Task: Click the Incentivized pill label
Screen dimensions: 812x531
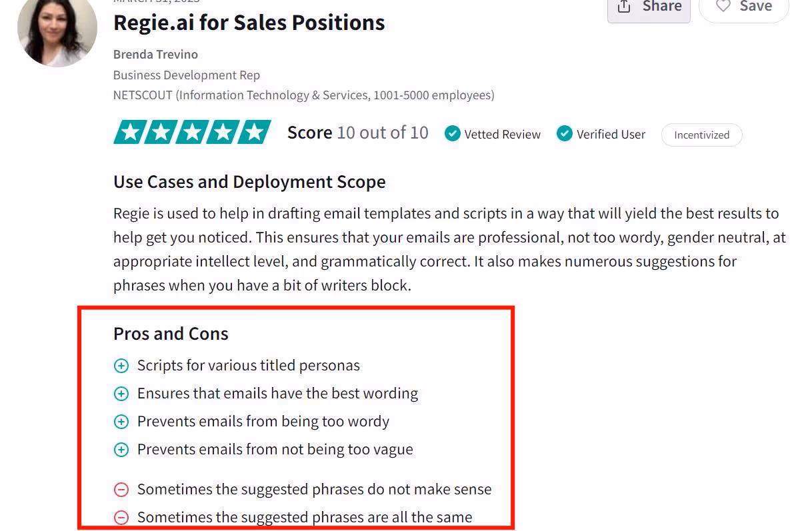Action: click(701, 135)
